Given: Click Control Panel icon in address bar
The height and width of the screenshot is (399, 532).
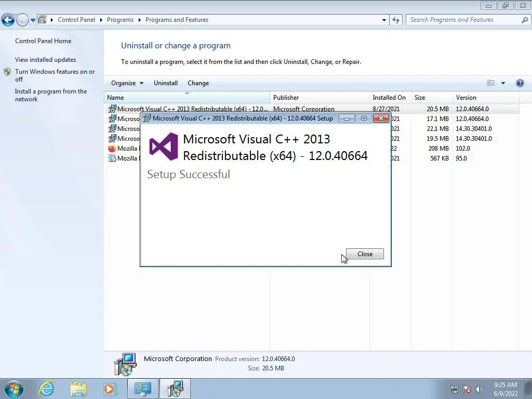Looking at the screenshot, I should coord(43,20).
